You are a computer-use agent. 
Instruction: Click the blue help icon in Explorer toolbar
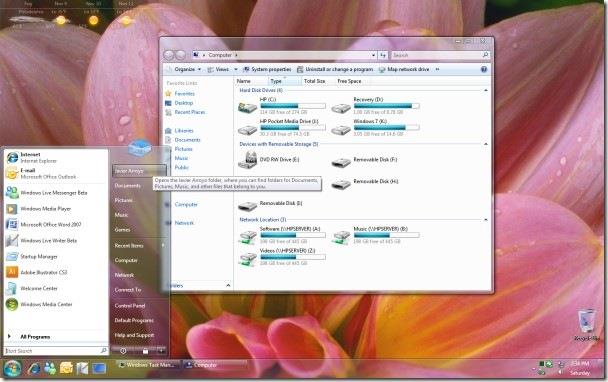484,69
